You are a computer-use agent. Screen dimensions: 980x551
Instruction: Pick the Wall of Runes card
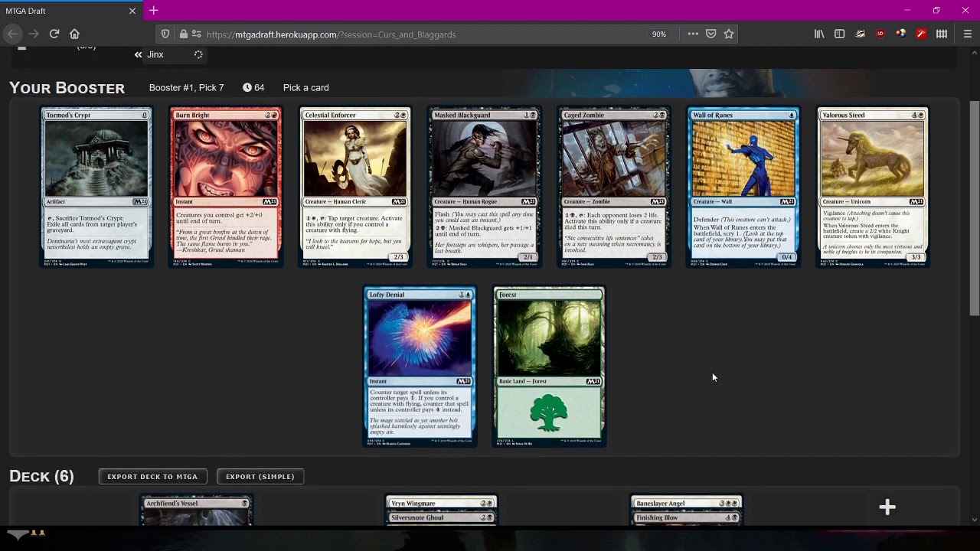(x=743, y=187)
